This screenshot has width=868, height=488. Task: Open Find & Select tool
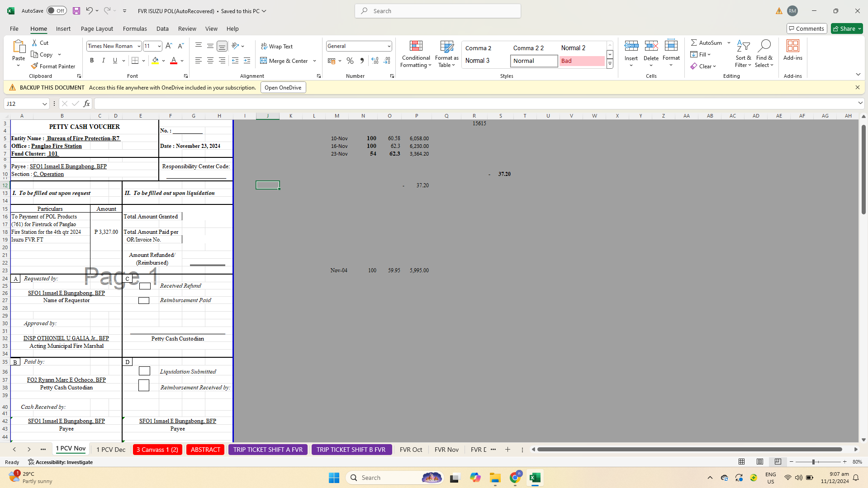point(764,54)
